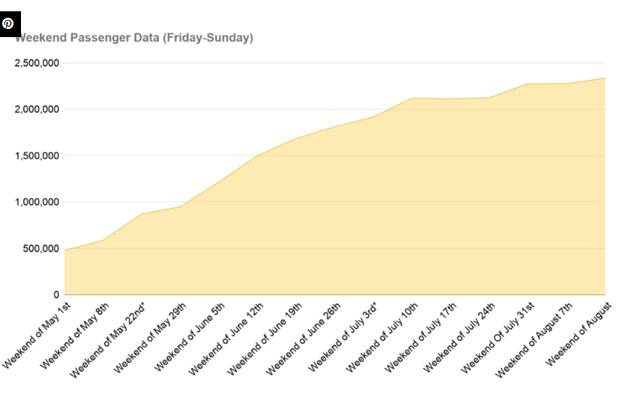This screenshot has height=395, width=640.
Task: Select the 1,500,000 axis label
Action: tap(37, 156)
